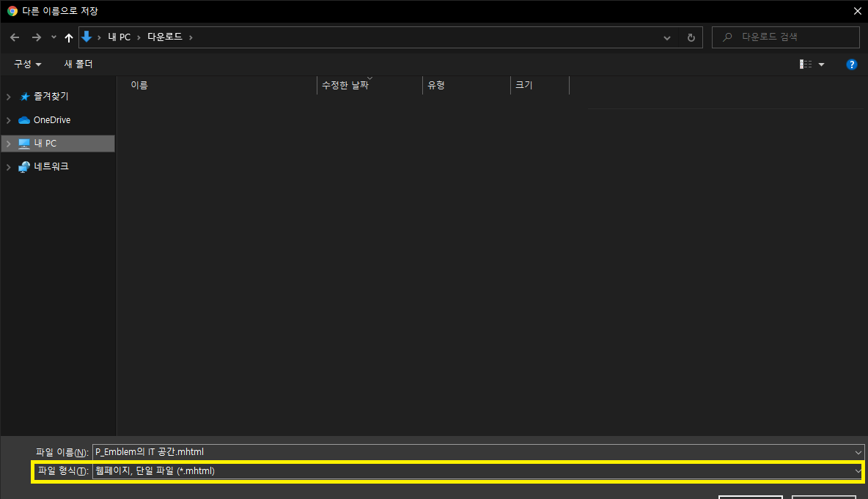This screenshot has height=499, width=868.
Task: Expand the 즐겨찾기 sidebar chevron
Action: click(x=9, y=96)
